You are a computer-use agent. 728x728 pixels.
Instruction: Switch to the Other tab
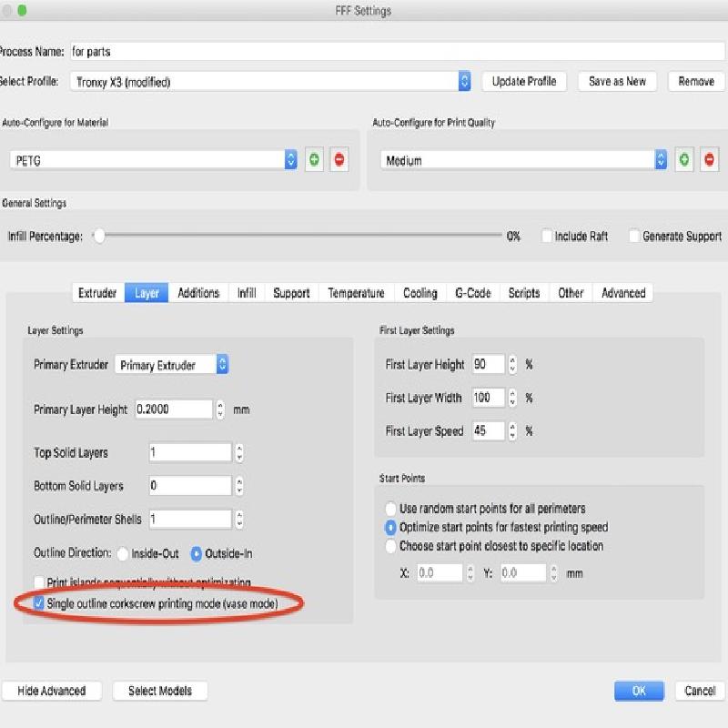[571, 293]
